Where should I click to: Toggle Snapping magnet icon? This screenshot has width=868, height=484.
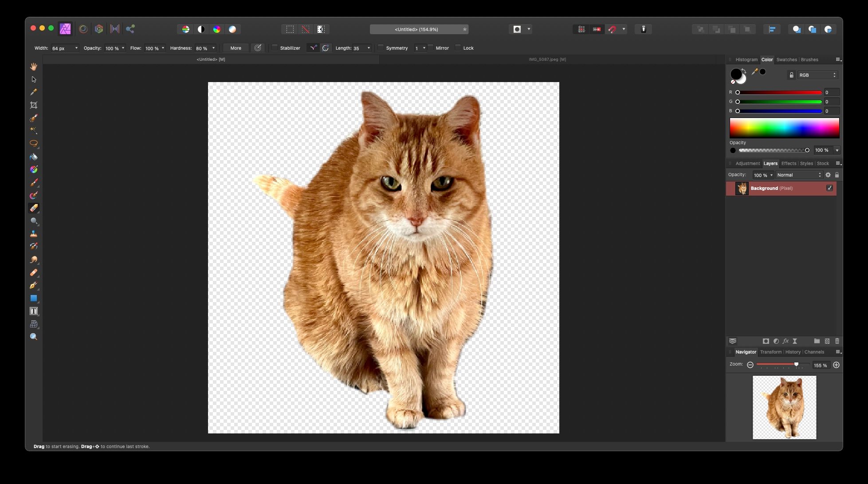(x=613, y=29)
